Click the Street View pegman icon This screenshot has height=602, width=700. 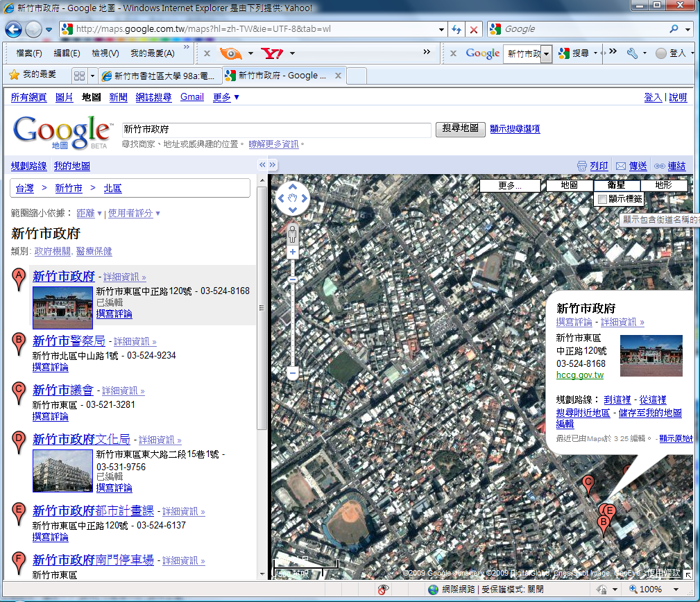click(x=292, y=234)
